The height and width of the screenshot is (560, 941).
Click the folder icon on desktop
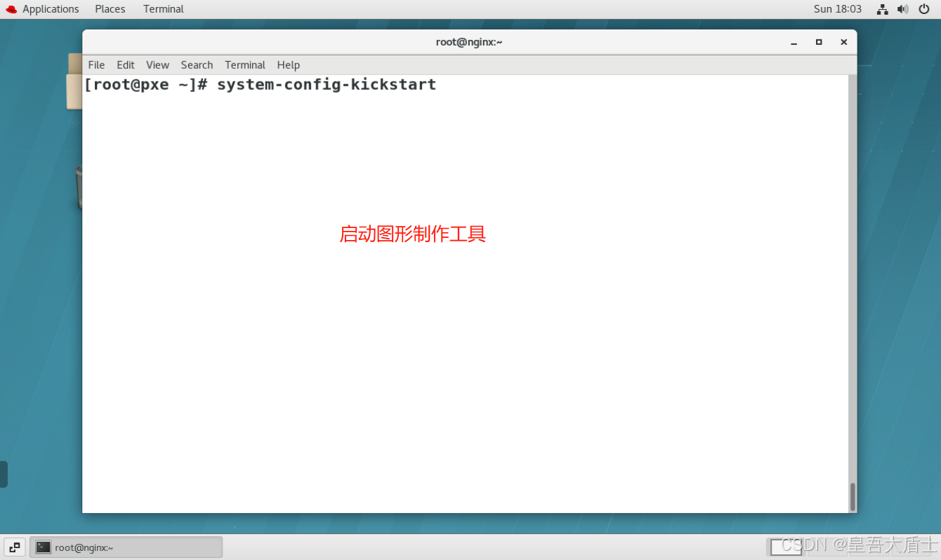point(74,81)
